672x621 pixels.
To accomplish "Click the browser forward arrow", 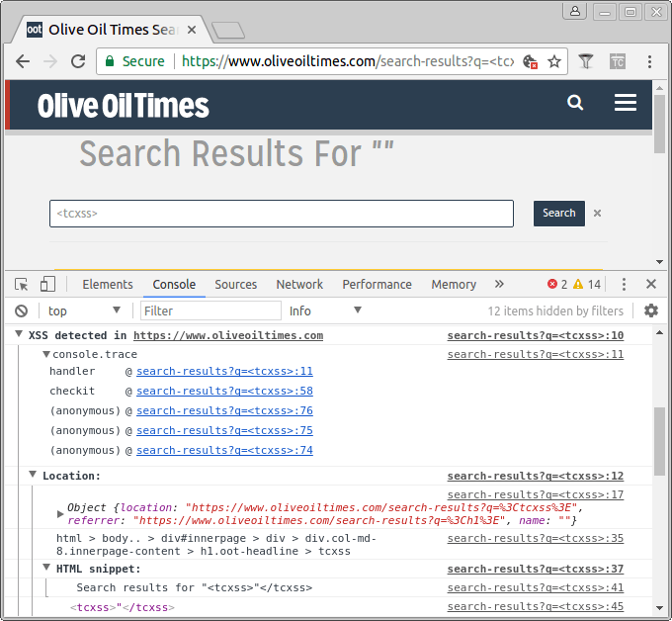I will coord(50,61).
